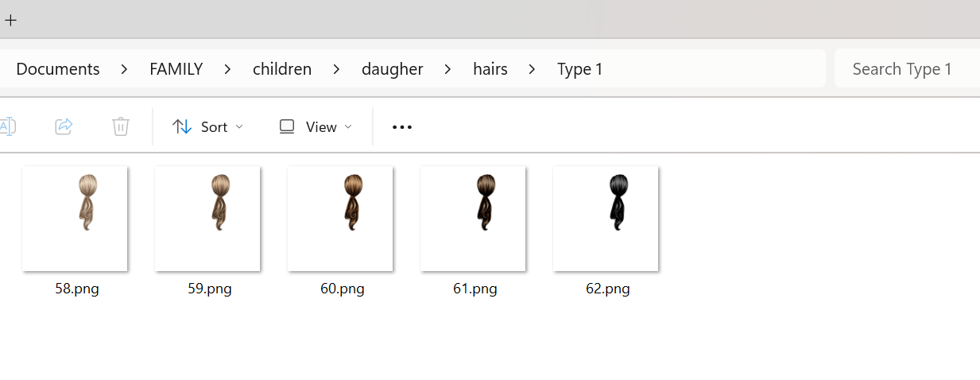Go to the hairs folder in the breadcrumb
Image resolution: width=980 pixels, height=380 pixels.
point(490,69)
